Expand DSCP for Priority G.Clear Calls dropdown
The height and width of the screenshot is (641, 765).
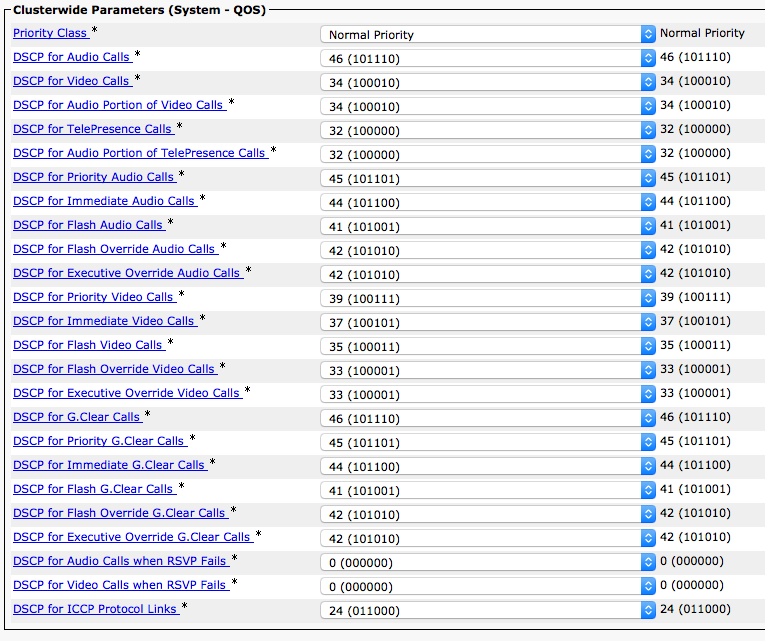[488, 442]
